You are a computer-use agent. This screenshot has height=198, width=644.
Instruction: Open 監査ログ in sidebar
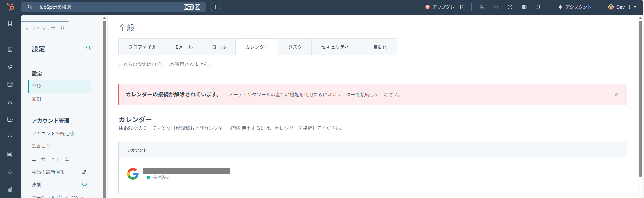(x=41, y=146)
